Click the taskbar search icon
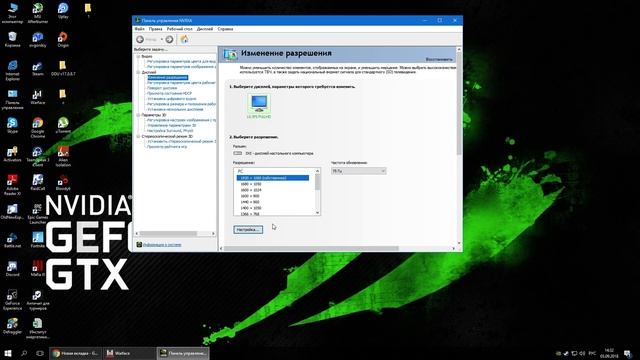The height and width of the screenshot is (360, 640). (24, 353)
